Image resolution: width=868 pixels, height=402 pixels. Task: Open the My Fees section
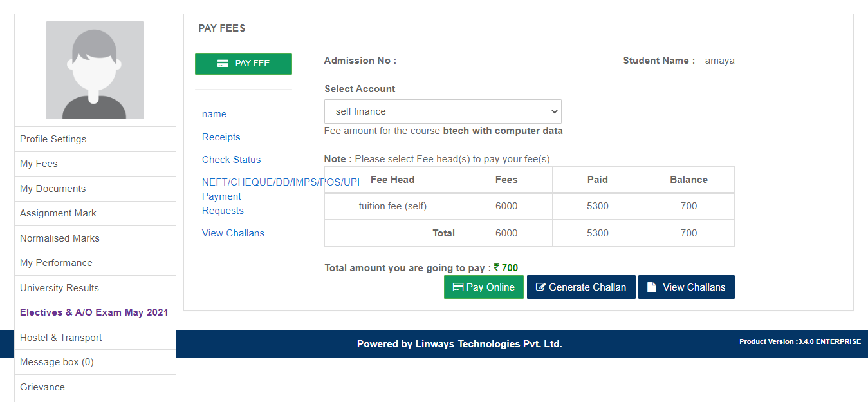coord(39,163)
